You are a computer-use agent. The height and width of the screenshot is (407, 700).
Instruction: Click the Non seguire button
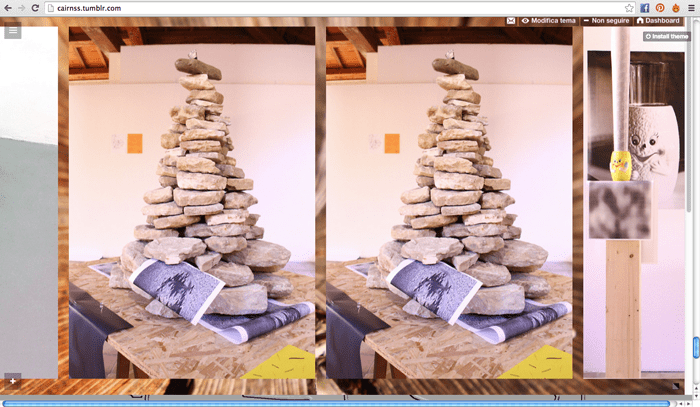[x=606, y=21]
